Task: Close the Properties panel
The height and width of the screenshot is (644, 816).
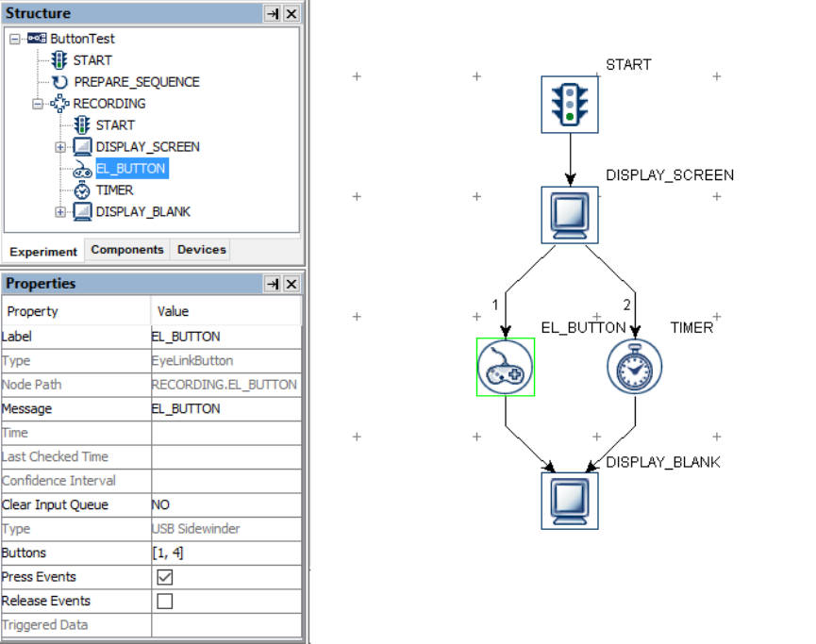Action: (291, 284)
